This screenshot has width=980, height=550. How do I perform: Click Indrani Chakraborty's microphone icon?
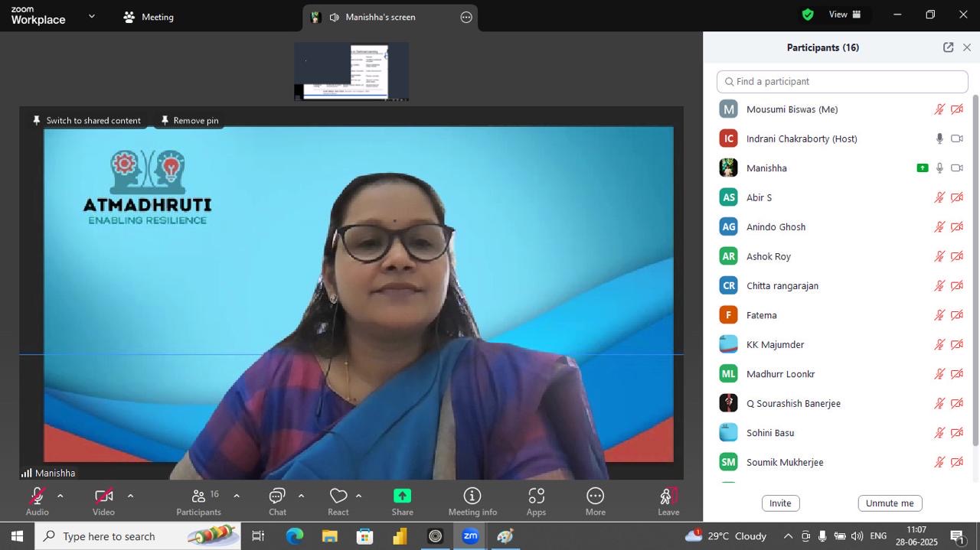tap(939, 138)
